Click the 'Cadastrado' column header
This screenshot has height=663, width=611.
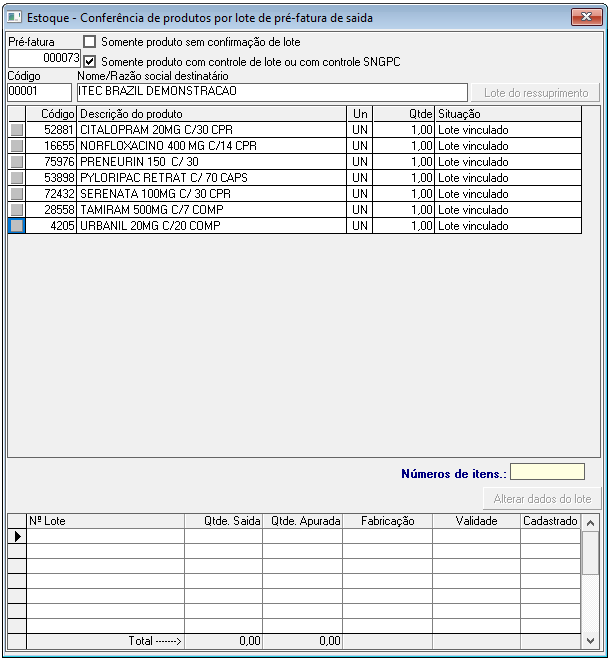point(551,521)
